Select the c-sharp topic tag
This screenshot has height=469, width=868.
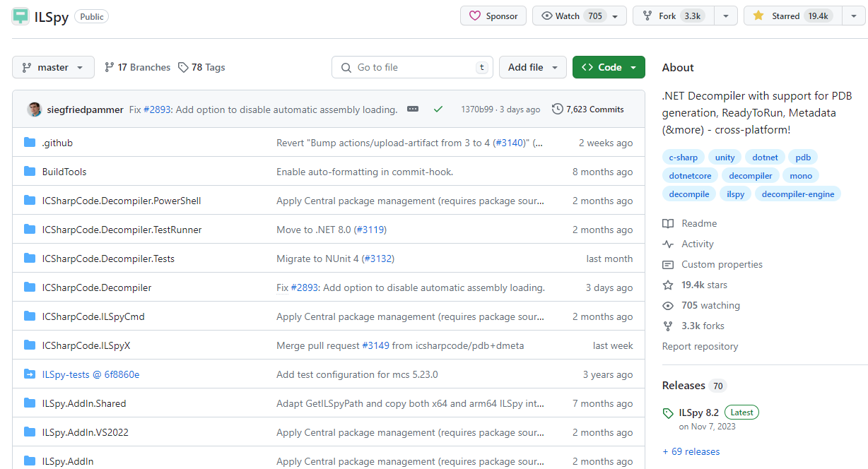684,158
